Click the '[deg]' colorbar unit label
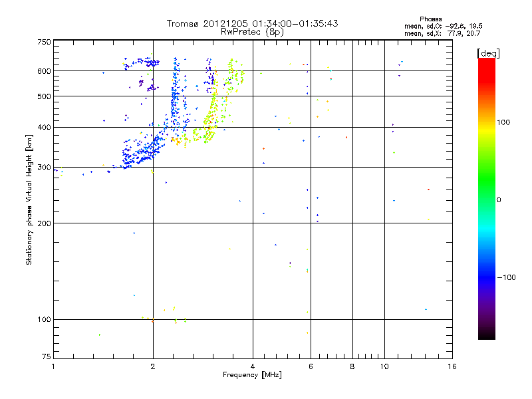532x399 pixels. [x=488, y=54]
